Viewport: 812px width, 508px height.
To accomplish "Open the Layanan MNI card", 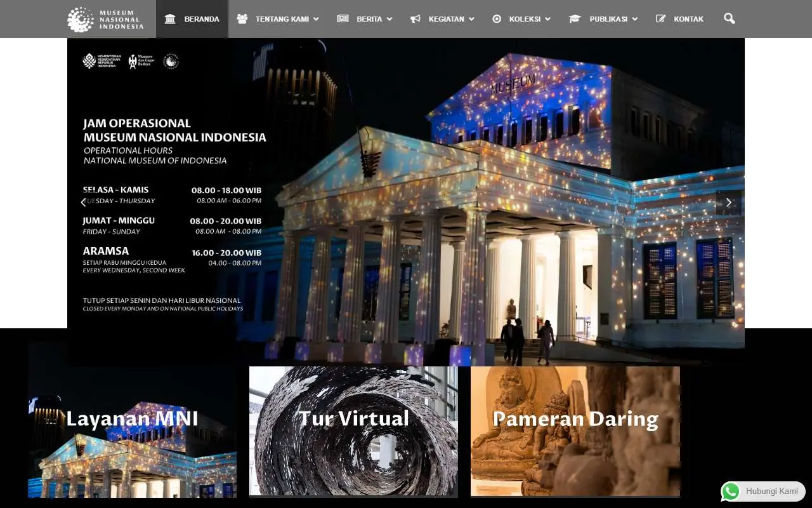I will tap(132, 419).
